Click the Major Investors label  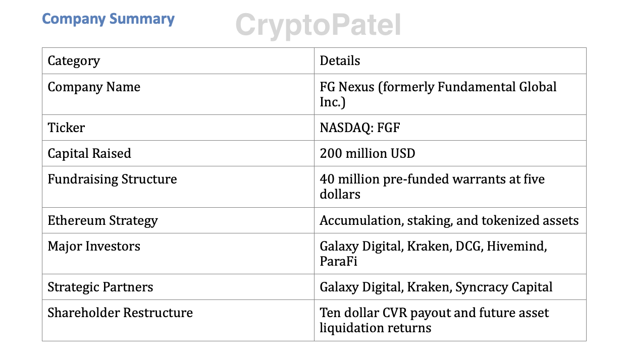coord(94,247)
